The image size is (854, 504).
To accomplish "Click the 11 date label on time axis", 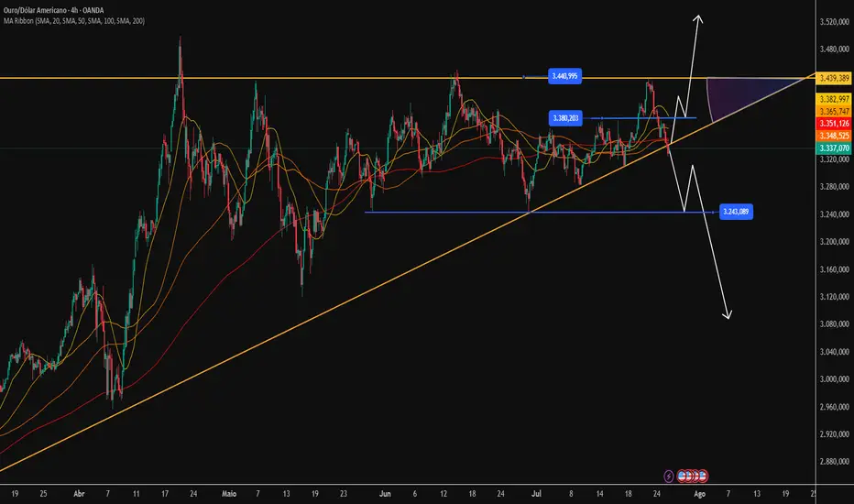I will click(x=137, y=494).
